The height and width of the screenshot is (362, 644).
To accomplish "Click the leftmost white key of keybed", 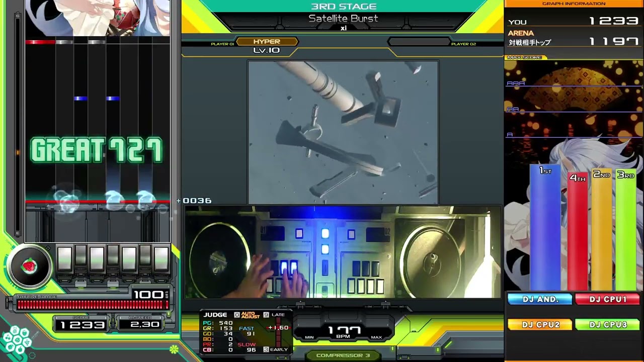I will (64, 259).
